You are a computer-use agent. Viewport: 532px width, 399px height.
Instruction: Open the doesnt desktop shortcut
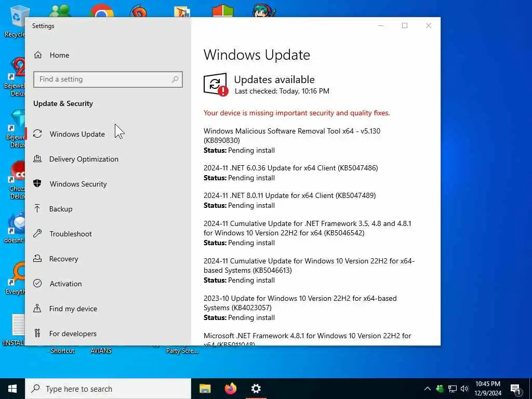(15, 227)
